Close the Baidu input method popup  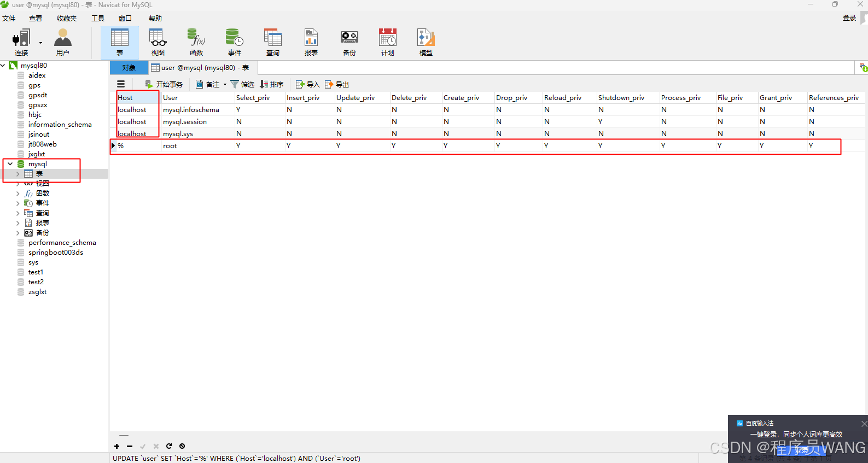tap(864, 424)
